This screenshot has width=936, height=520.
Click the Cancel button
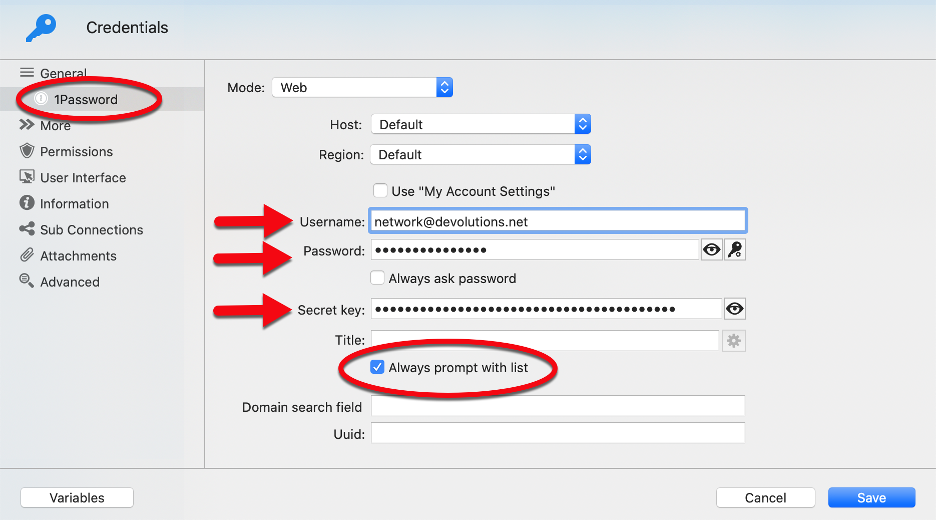tap(765, 497)
